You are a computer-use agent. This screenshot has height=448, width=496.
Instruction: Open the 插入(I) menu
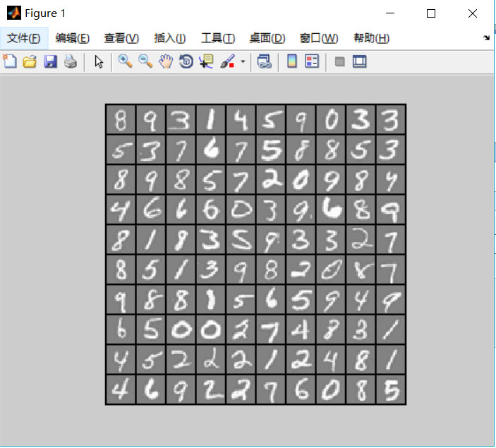point(170,38)
